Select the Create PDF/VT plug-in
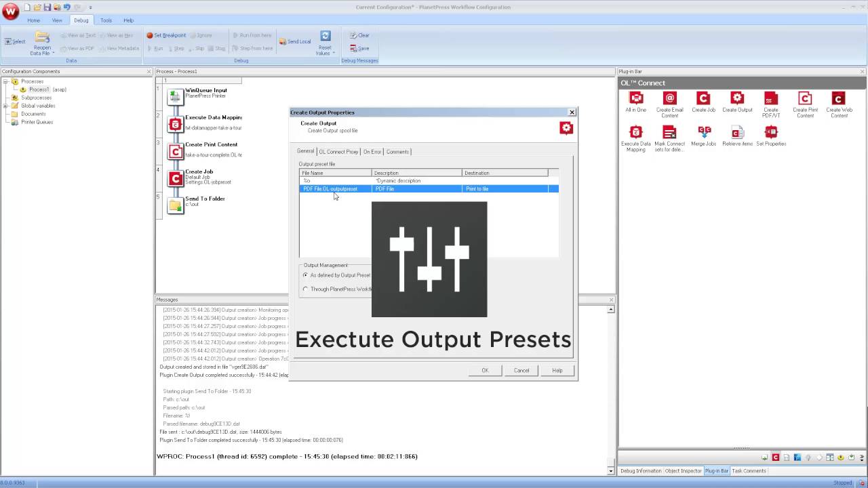Image resolution: width=868 pixels, height=488 pixels. [771, 105]
